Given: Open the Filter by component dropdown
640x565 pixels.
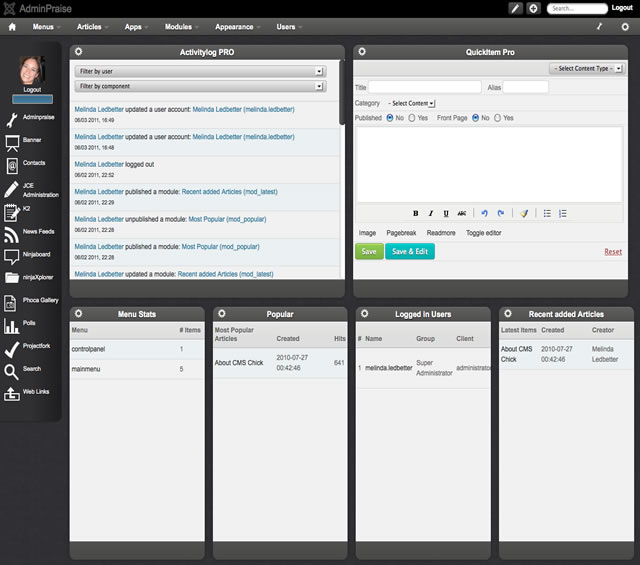Looking at the screenshot, I should coord(200,86).
